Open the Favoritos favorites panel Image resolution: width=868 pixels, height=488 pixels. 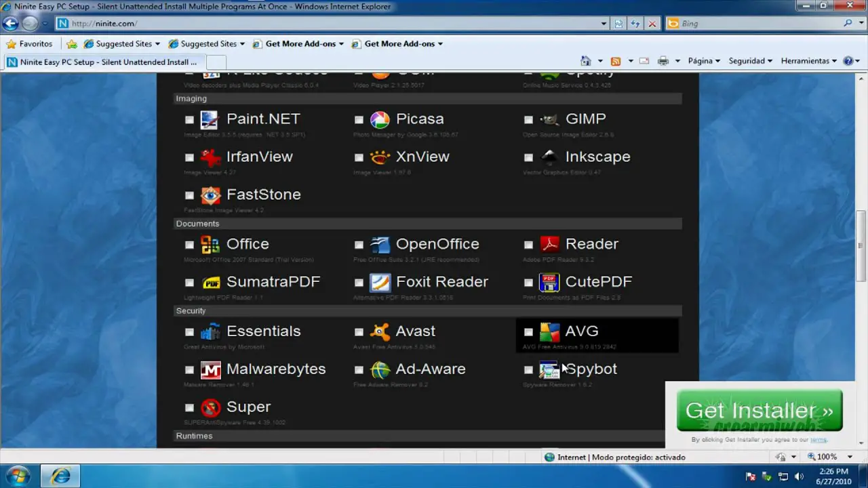(29, 43)
